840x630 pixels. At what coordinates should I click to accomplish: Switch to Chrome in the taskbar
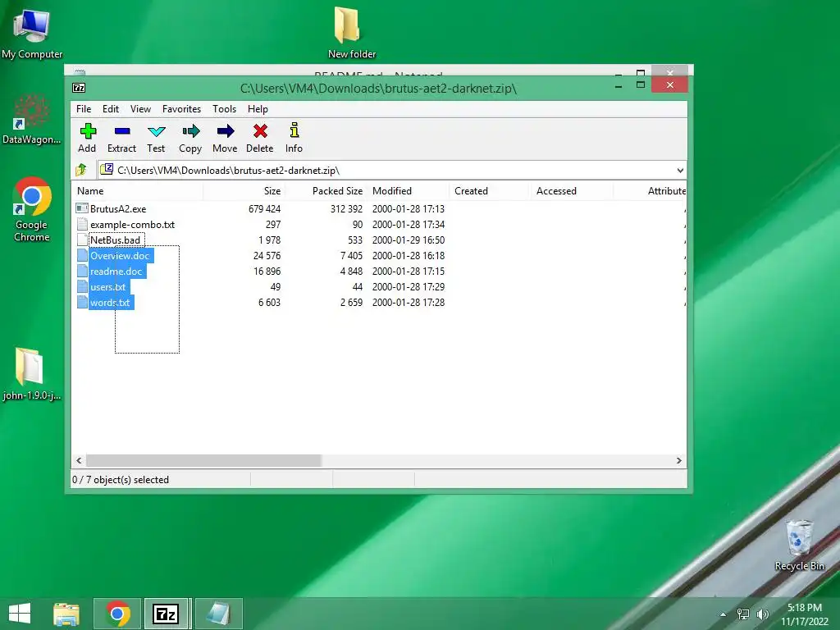[x=117, y=614]
